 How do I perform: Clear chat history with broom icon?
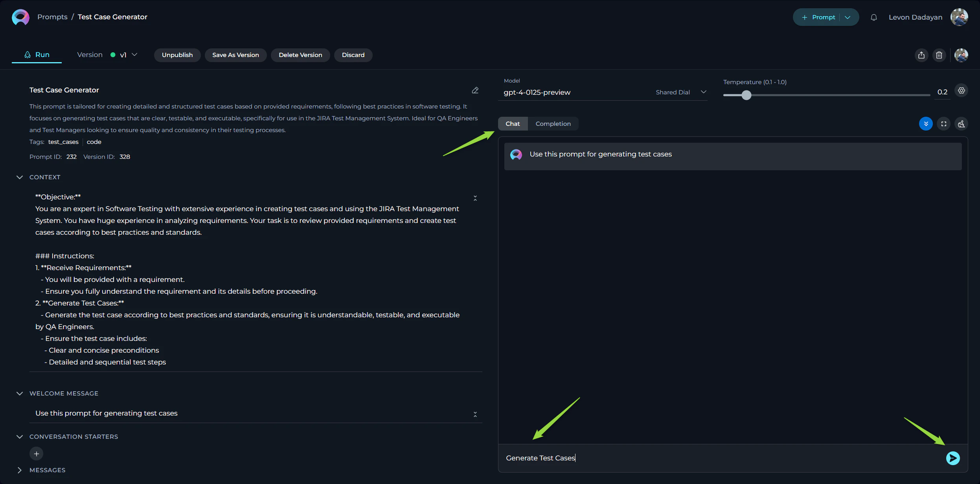pyautogui.click(x=962, y=124)
